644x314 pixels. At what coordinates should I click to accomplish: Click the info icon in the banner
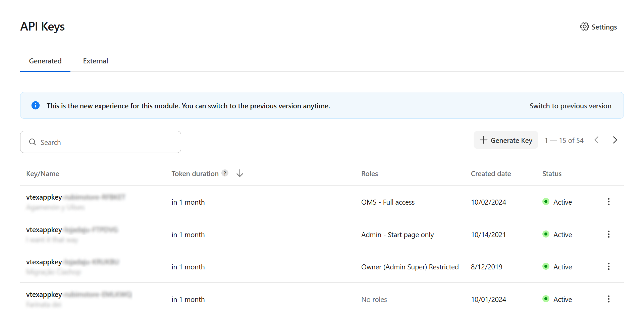36,106
